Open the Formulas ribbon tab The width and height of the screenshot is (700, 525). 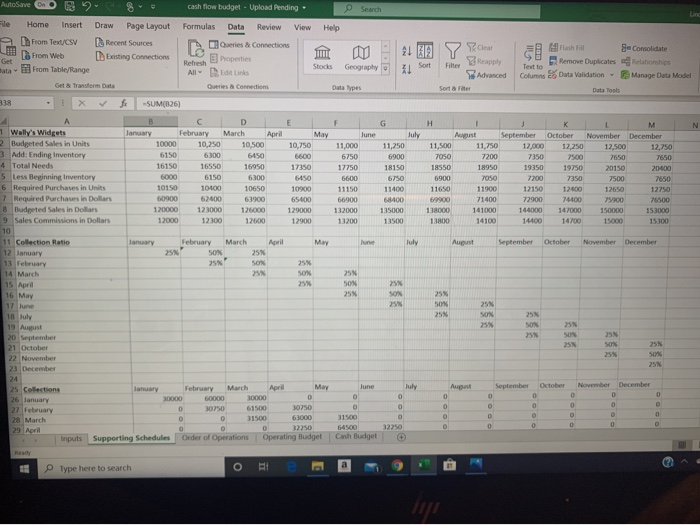click(x=199, y=26)
